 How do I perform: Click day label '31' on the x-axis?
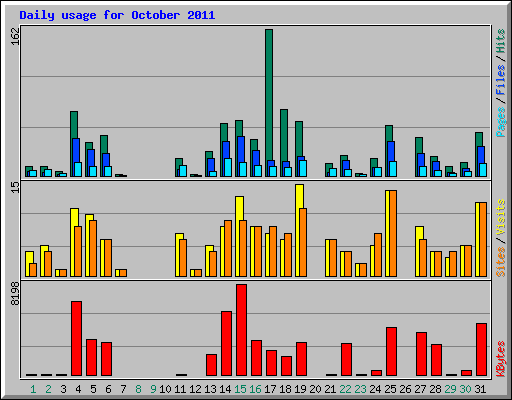[480, 389]
